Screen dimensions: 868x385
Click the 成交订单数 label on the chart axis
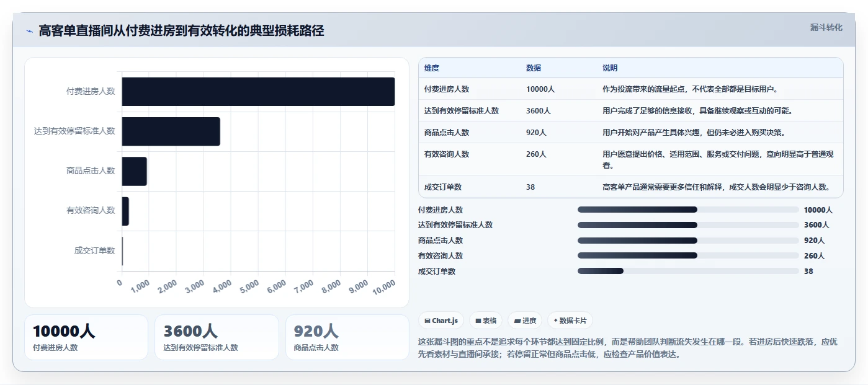click(x=95, y=250)
